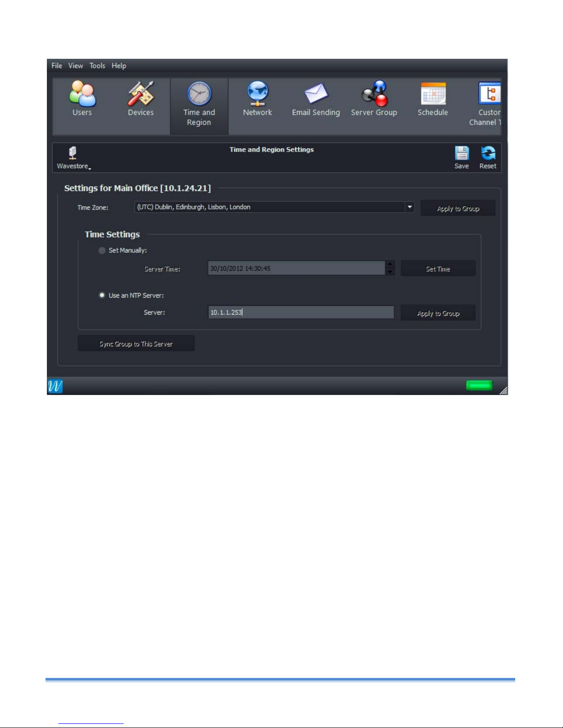Open the Network globe icon
Viewport: 563px width, 728px height.
pos(257,94)
